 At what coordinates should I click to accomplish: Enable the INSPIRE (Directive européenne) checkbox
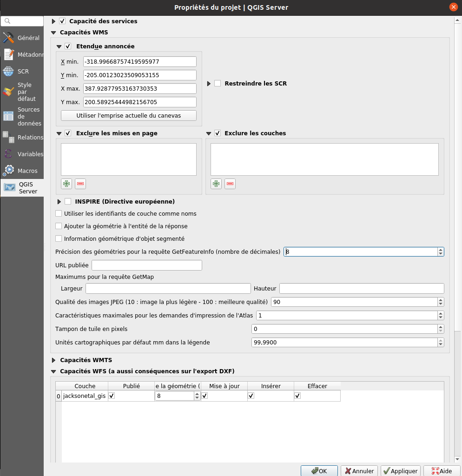click(x=68, y=201)
